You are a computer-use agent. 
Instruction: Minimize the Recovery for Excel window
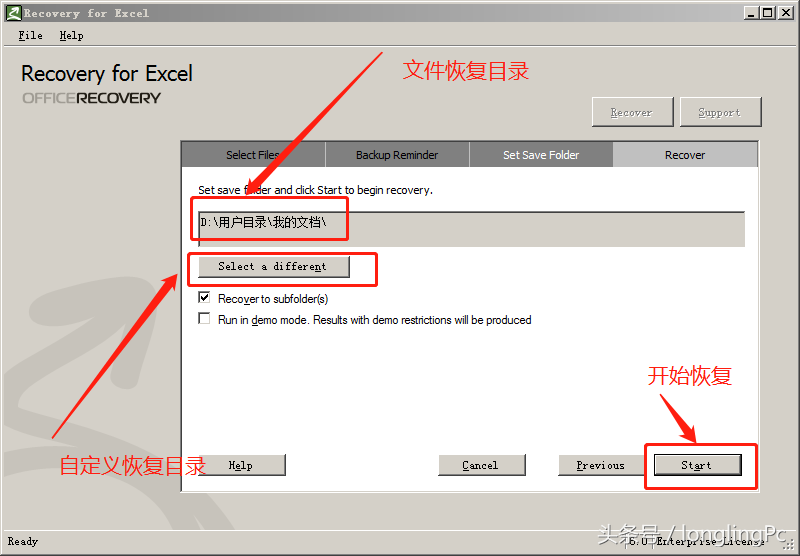pos(751,13)
